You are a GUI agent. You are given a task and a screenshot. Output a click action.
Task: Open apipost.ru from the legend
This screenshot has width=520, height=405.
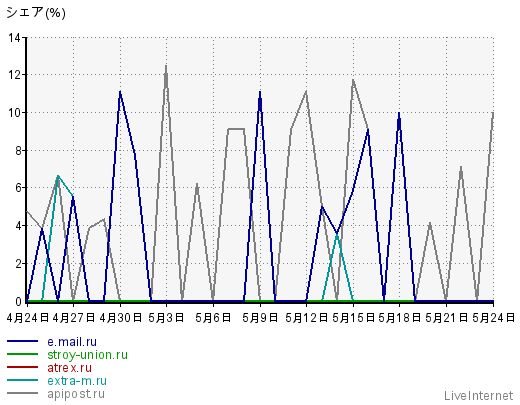pos(76,394)
